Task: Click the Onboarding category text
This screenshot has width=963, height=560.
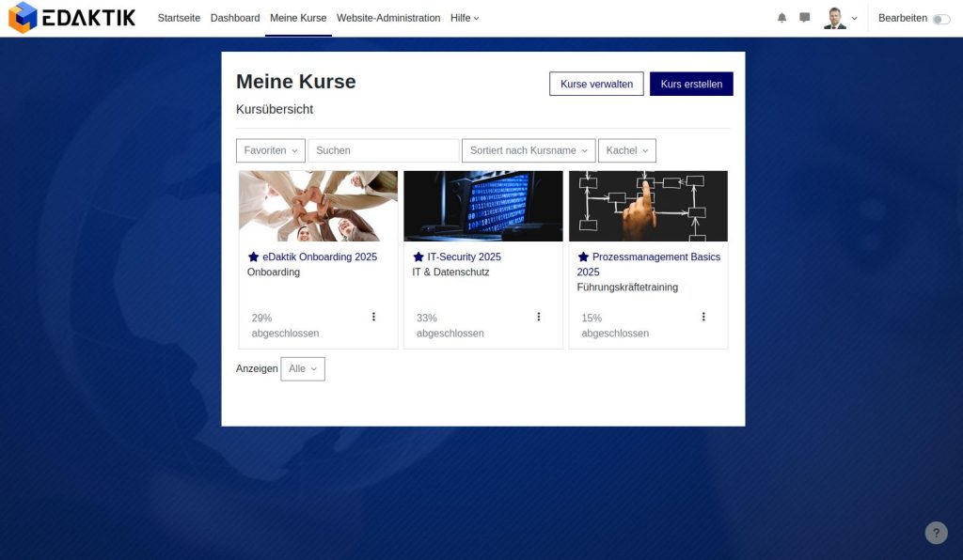Action: [x=274, y=272]
